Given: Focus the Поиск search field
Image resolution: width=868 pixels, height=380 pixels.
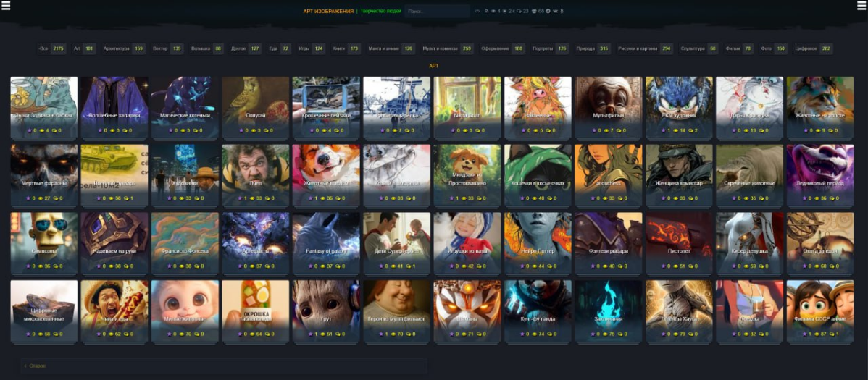Looking at the screenshot, I should click(437, 11).
